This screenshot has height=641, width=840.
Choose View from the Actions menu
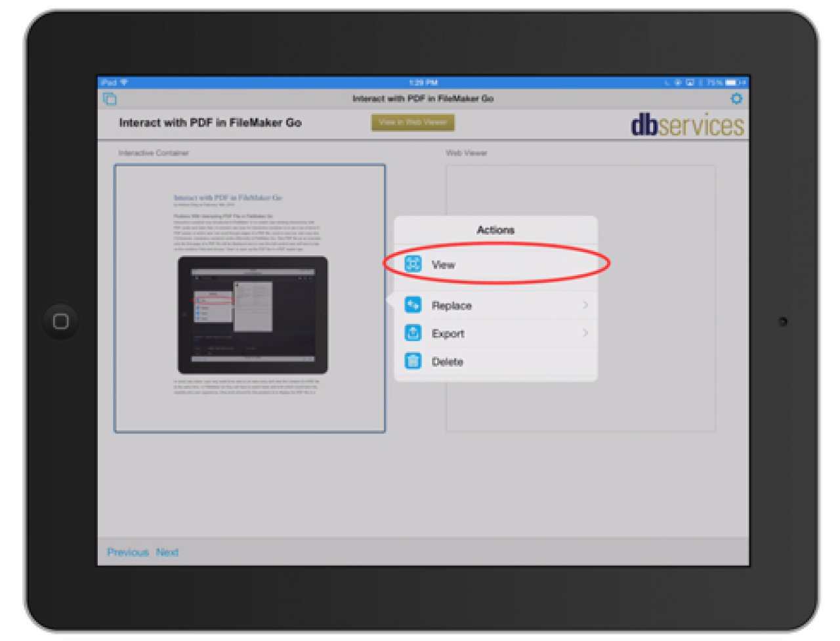click(495, 264)
